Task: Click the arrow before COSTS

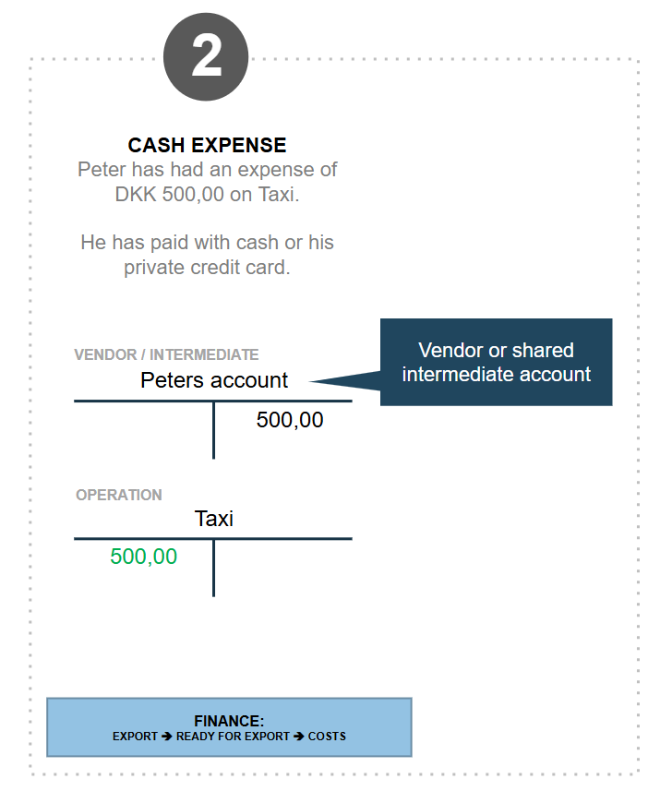Action: (x=299, y=737)
